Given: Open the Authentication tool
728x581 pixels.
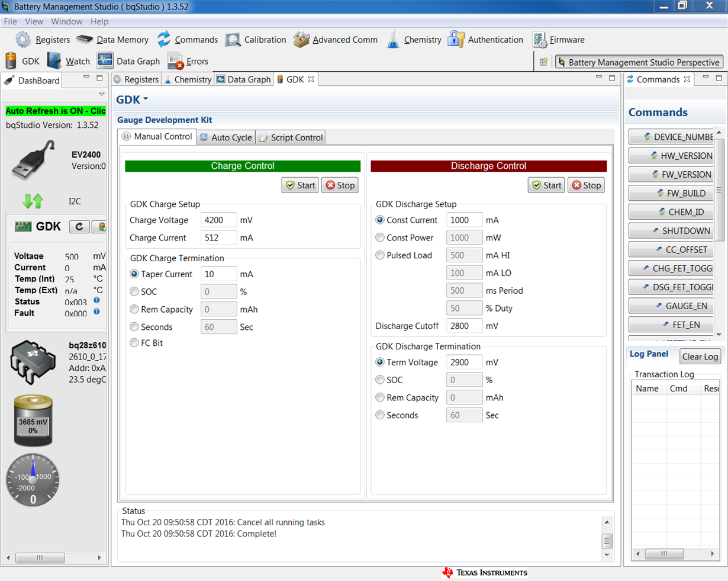Looking at the screenshot, I should click(x=485, y=40).
